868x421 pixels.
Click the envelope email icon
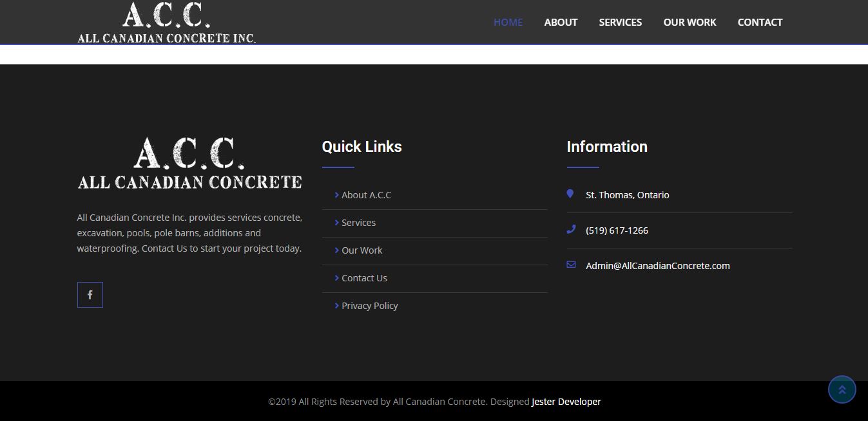[x=571, y=265]
